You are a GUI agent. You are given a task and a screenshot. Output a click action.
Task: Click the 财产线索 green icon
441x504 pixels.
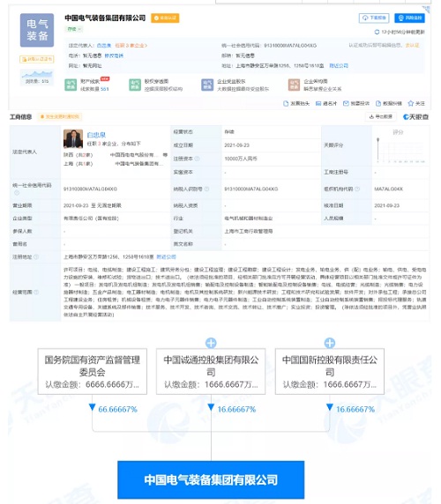click(71, 85)
